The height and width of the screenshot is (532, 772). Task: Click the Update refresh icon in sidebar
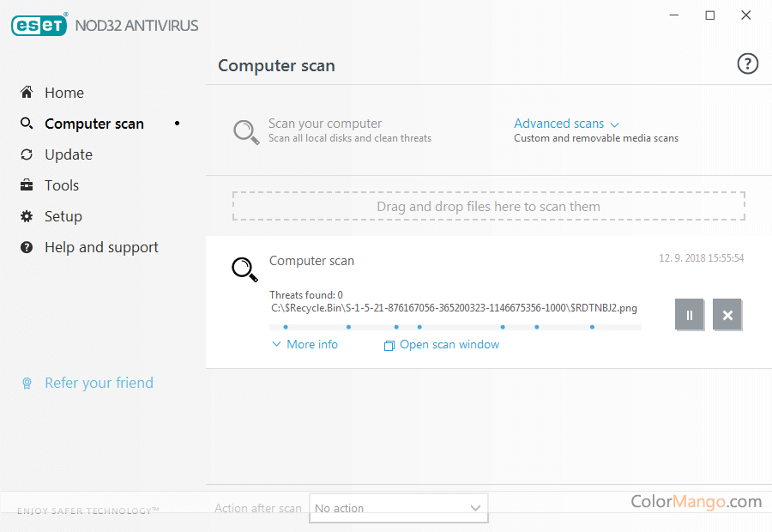(x=27, y=154)
